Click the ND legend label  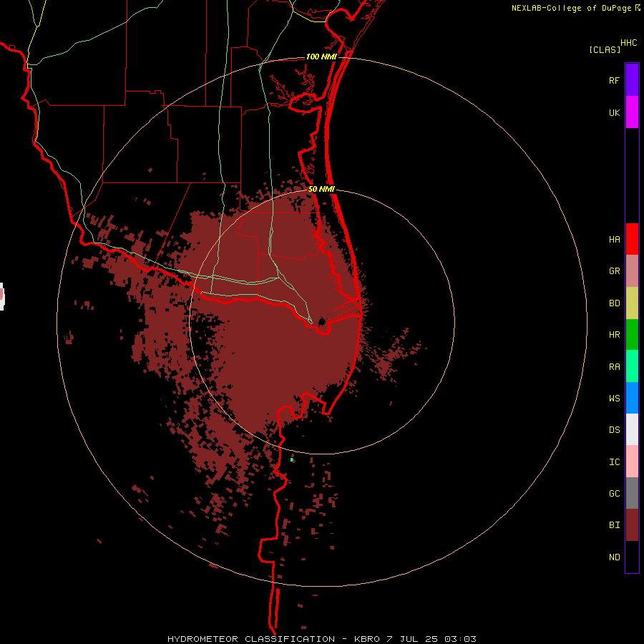[615, 557]
